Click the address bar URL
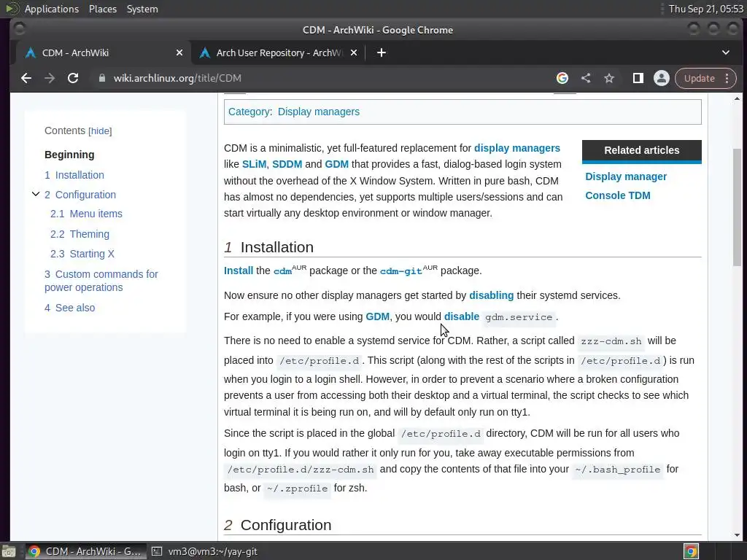Screen dimensions: 747x560 coord(177,78)
